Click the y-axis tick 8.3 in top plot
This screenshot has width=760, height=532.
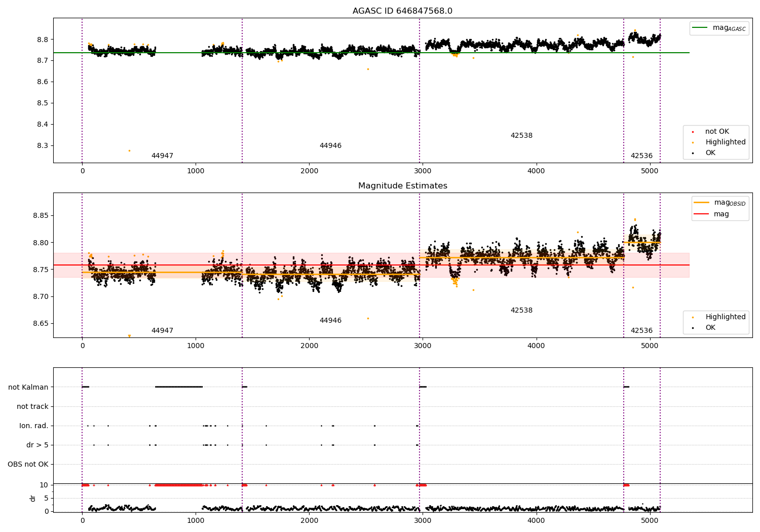43,145
